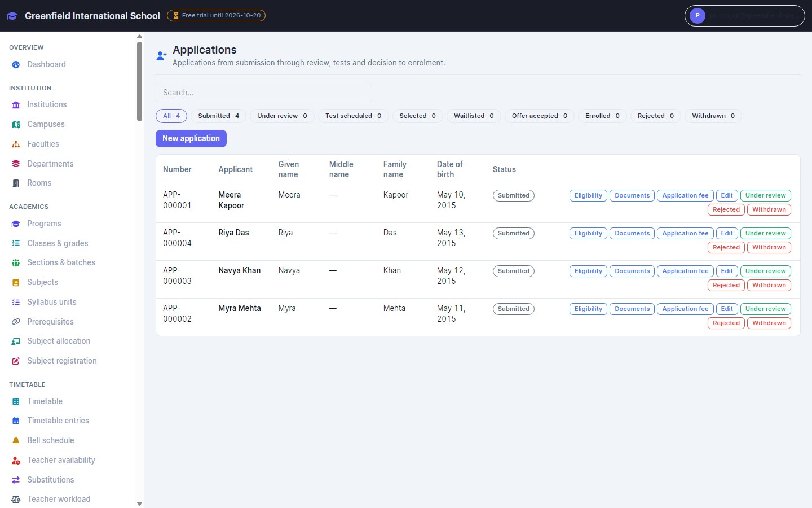Image resolution: width=812 pixels, height=508 pixels.
Task: Mark Riya Das application as Rejected
Action: [x=726, y=248]
